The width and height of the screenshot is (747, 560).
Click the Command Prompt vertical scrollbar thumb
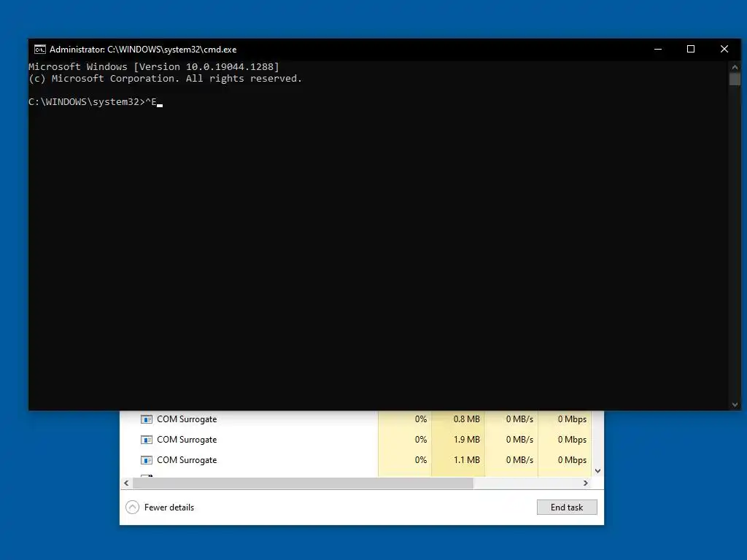[735, 79]
